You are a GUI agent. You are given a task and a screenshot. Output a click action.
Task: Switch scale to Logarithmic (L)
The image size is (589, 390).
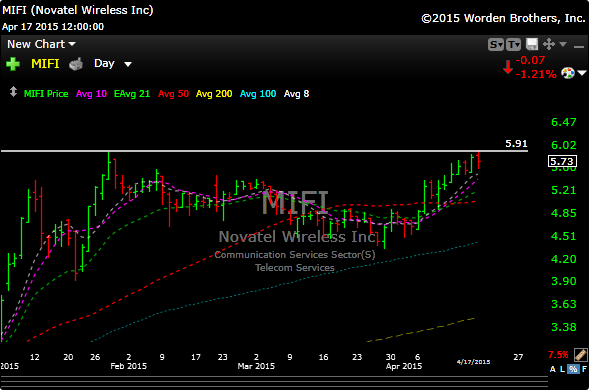562,369
